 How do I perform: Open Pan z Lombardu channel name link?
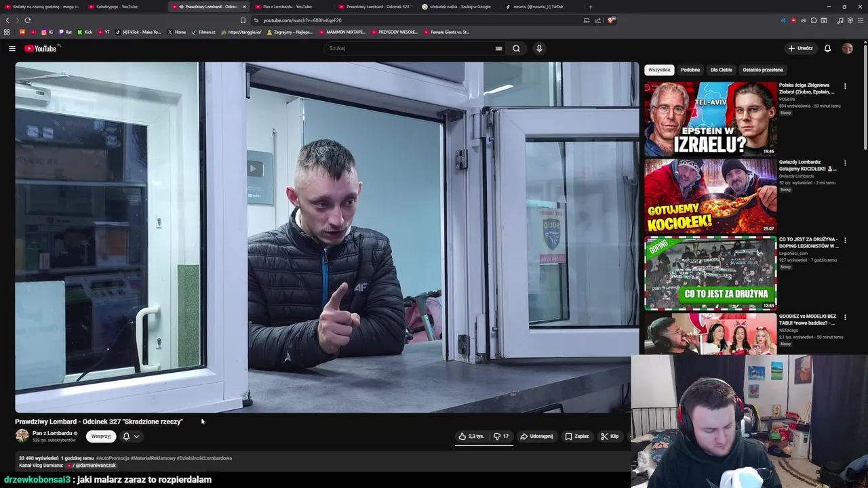(52, 433)
